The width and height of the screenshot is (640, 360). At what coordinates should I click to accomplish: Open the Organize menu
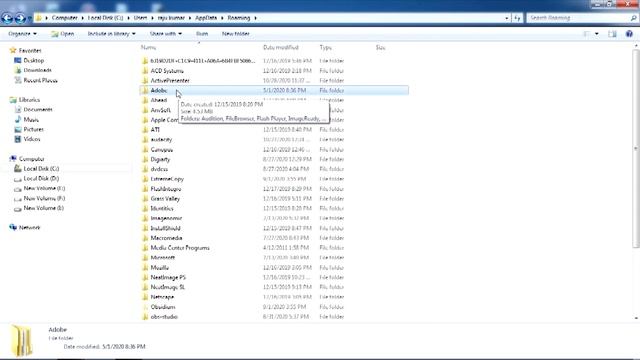[22, 33]
